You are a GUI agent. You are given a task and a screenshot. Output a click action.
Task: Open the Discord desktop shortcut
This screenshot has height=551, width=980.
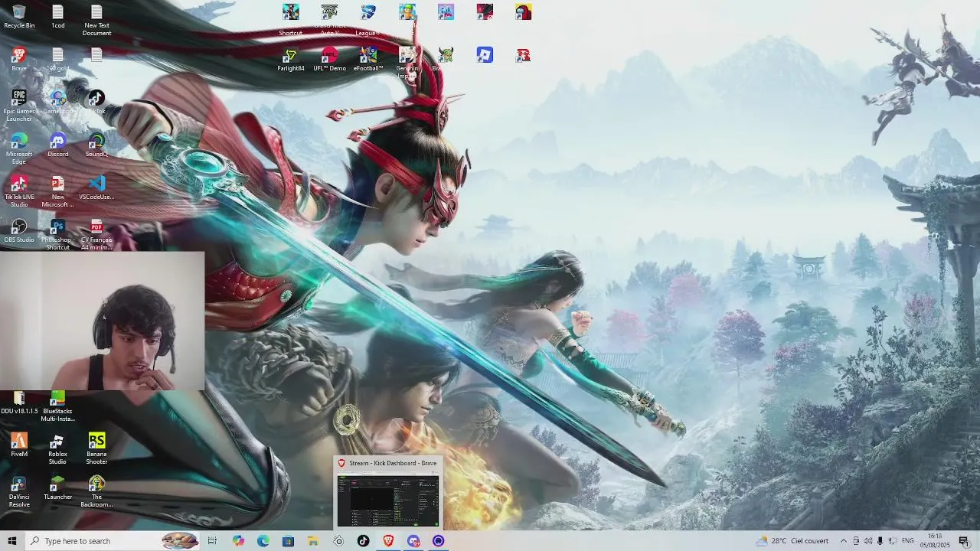click(x=58, y=145)
